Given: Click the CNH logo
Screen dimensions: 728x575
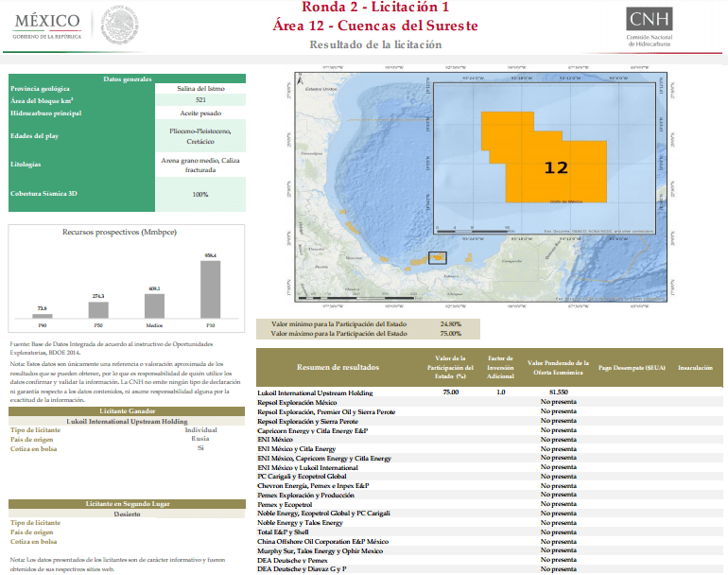Looking at the screenshot, I should point(650,26).
